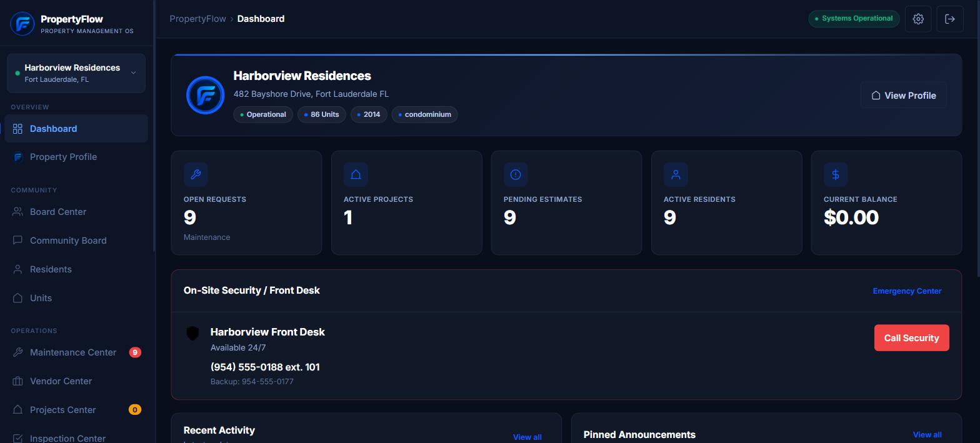980x443 pixels.
Task: Click View all under Recent Activity
Action: 527,437
